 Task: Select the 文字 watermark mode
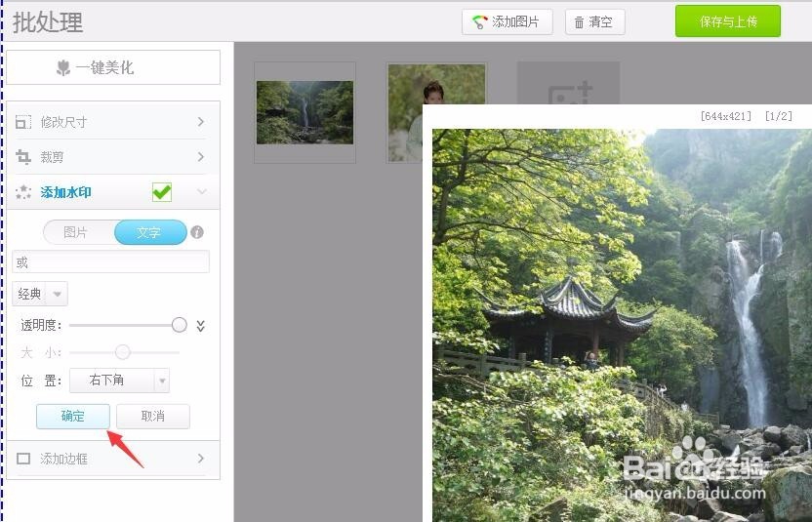coord(150,232)
